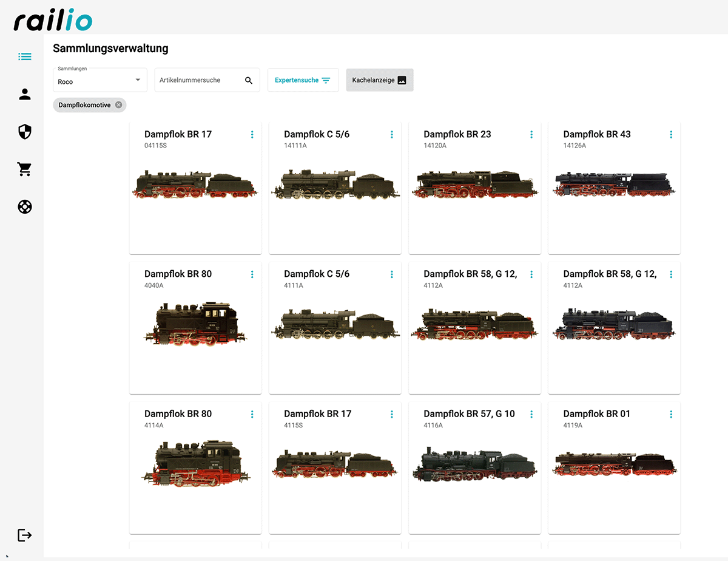Screen dimensions: 728x561
Task: Open options menu for Dampflok BR 57, G 10
Action: [531, 413]
